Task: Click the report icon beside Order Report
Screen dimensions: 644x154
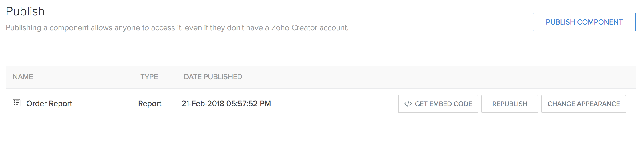Action: tap(17, 103)
